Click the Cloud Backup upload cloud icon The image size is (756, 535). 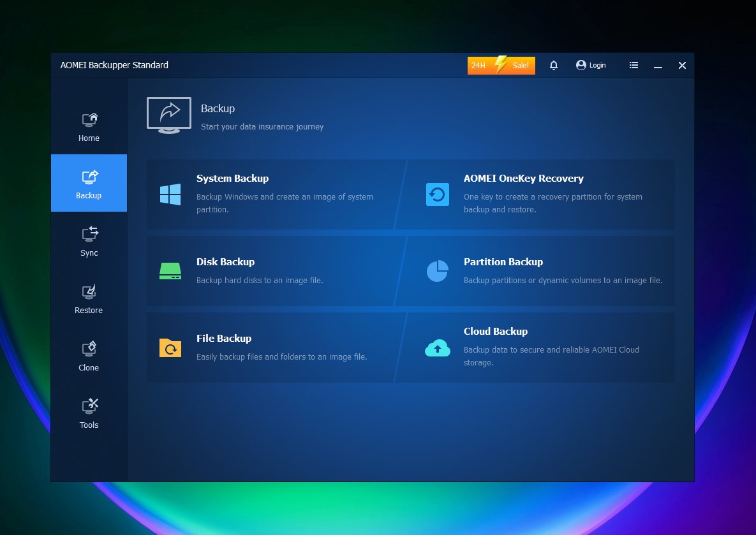click(x=437, y=348)
